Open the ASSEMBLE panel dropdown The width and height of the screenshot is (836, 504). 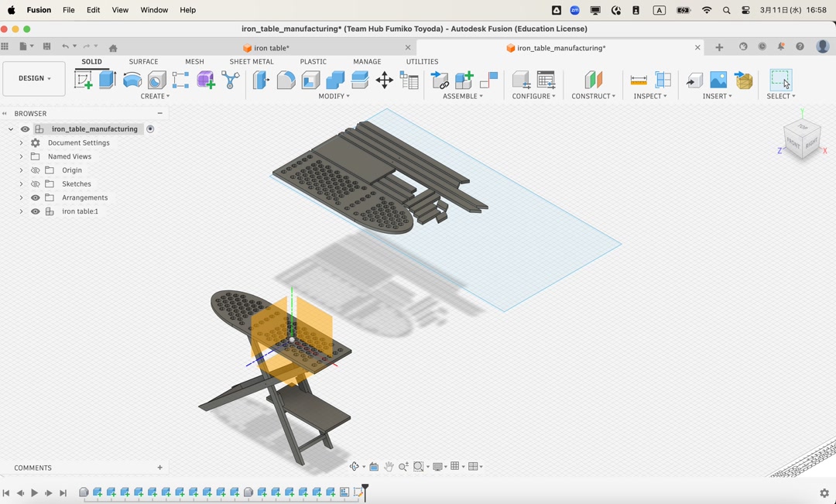pyautogui.click(x=463, y=96)
